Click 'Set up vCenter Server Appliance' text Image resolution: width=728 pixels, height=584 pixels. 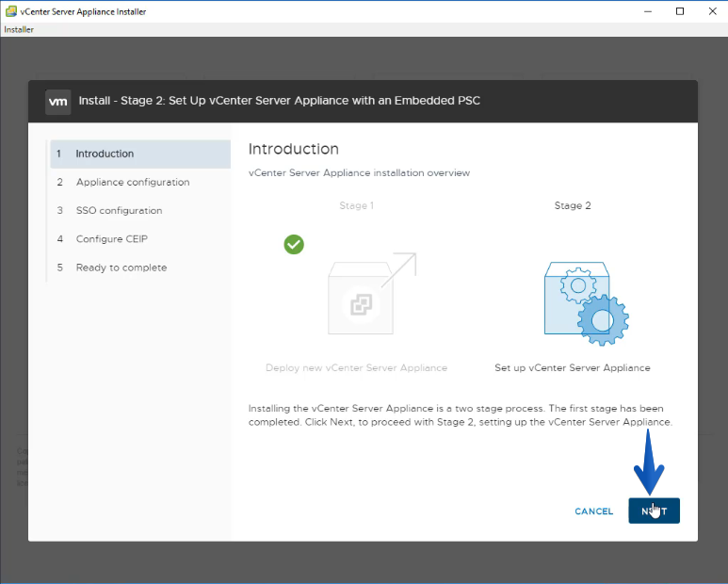572,367
